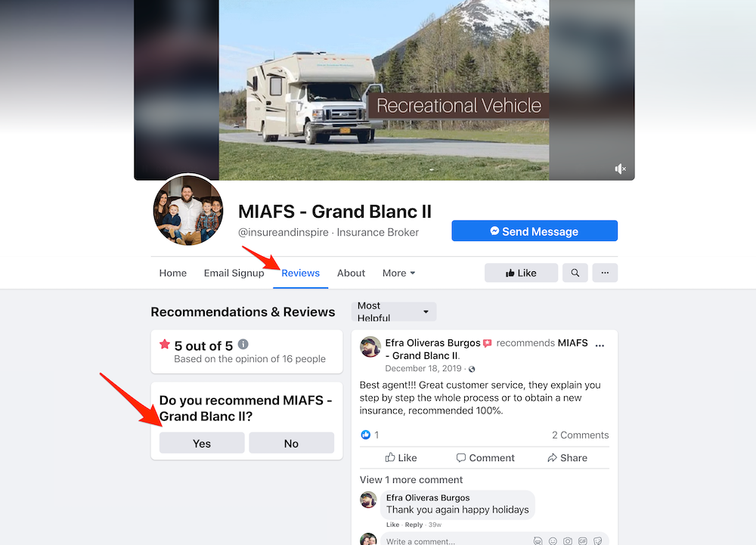Click the Send Message button
756x545 pixels.
coord(534,231)
